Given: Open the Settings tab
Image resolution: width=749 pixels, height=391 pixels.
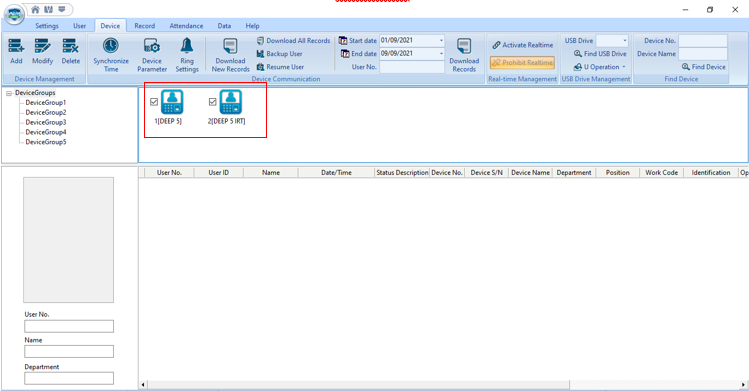Looking at the screenshot, I should [x=47, y=26].
